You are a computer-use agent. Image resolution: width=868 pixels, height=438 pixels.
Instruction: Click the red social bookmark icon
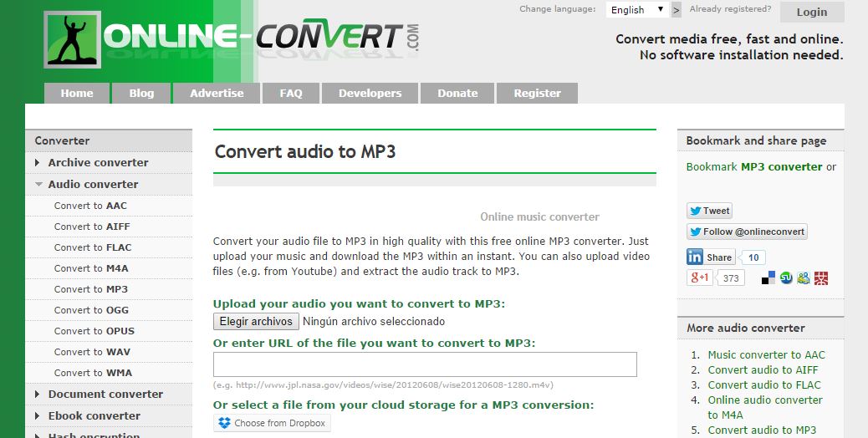(x=821, y=278)
